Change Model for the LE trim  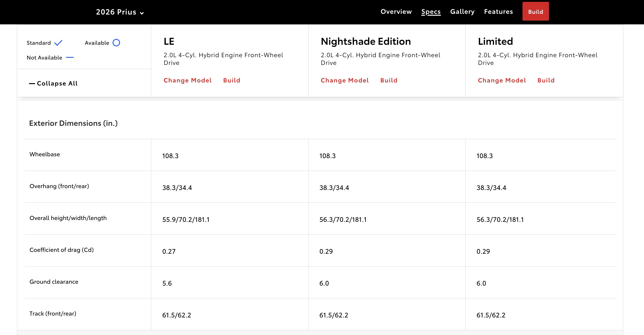pyautogui.click(x=187, y=80)
